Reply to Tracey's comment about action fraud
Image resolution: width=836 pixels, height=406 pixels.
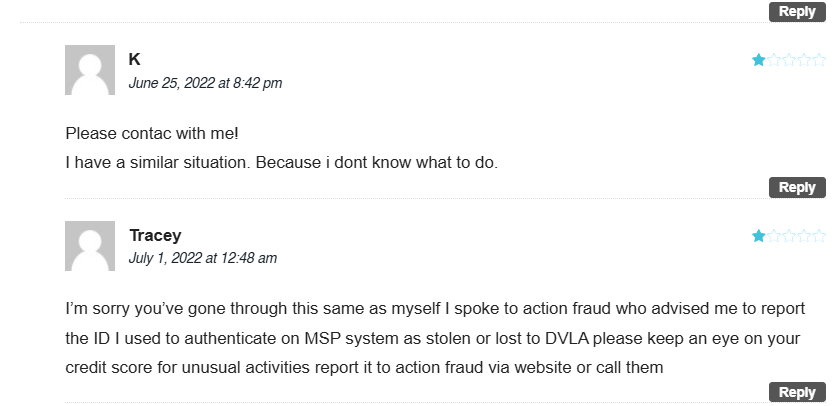797,392
